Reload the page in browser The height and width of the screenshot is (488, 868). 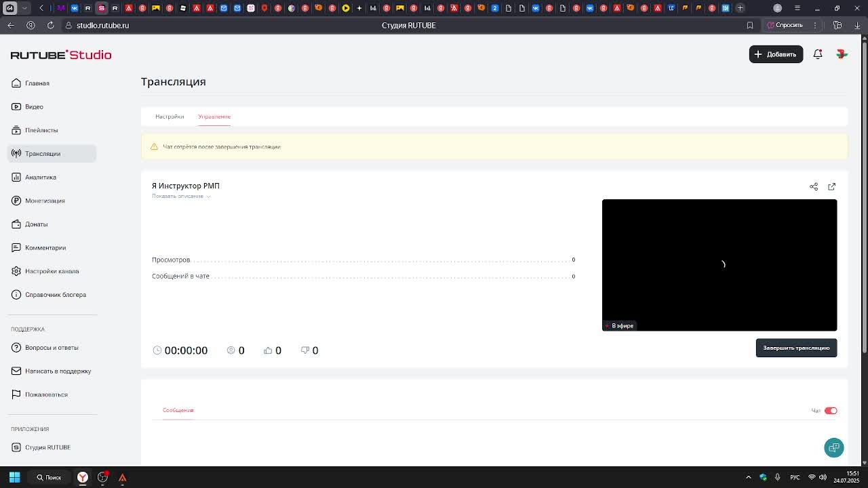click(x=50, y=25)
